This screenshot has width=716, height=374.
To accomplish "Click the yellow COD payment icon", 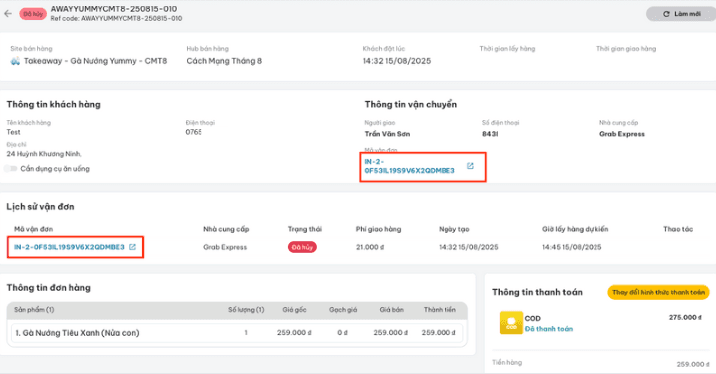I will pyautogui.click(x=511, y=323).
